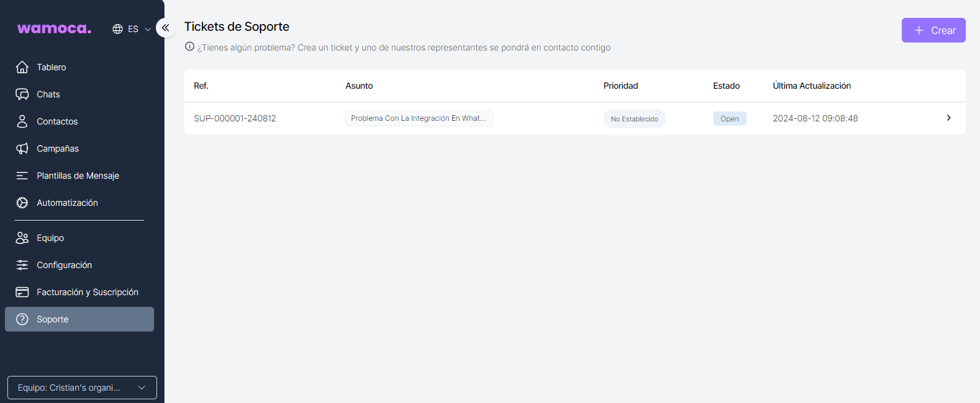Click the Crear button
The height and width of the screenshot is (403, 980).
click(x=933, y=30)
